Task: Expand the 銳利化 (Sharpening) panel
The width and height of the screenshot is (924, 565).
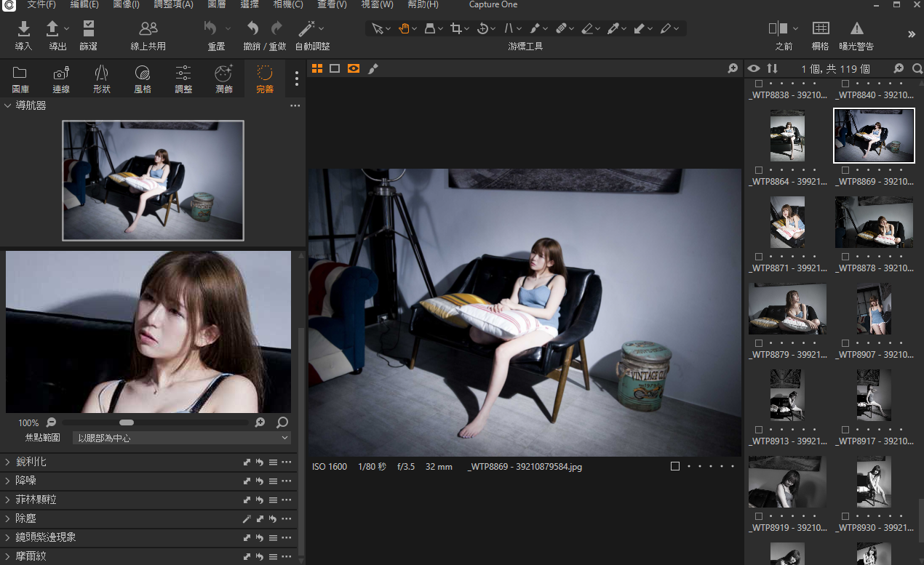Action: pos(8,462)
